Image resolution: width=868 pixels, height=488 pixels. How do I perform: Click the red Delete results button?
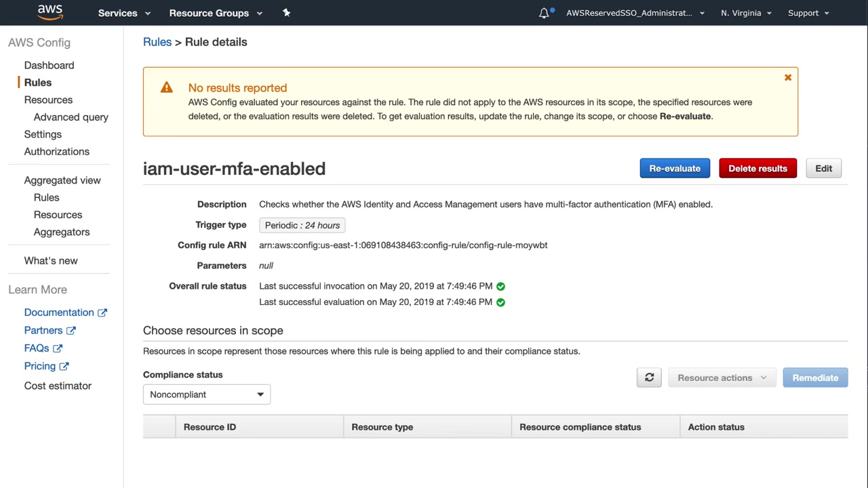point(757,169)
